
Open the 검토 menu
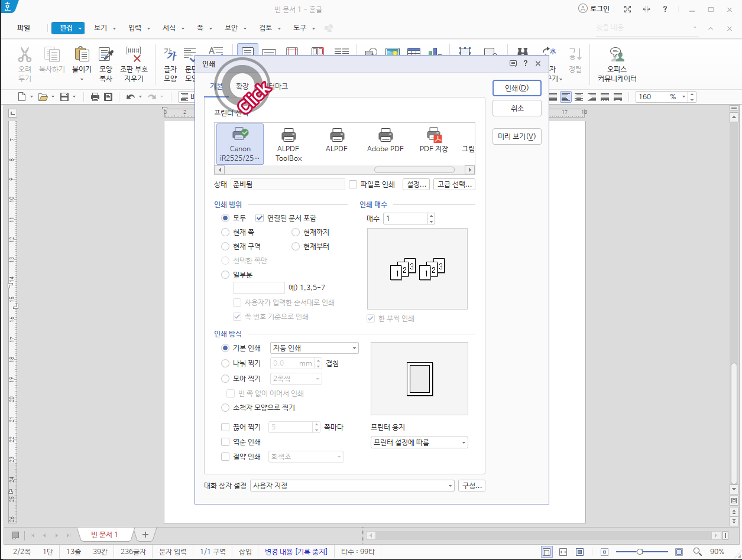(x=265, y=28)
